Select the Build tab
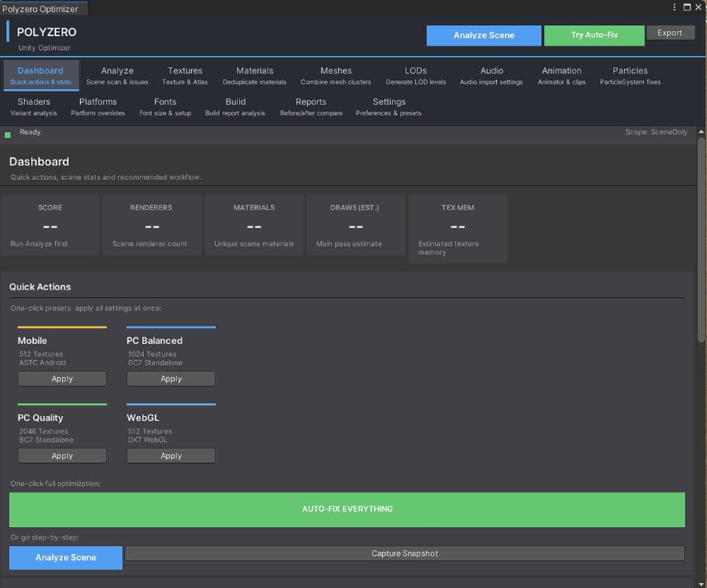 tap(235, 107)
